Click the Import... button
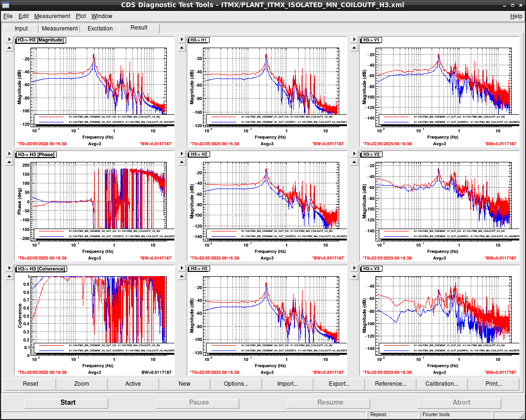The image size is (526, 420). pos(287,384)
